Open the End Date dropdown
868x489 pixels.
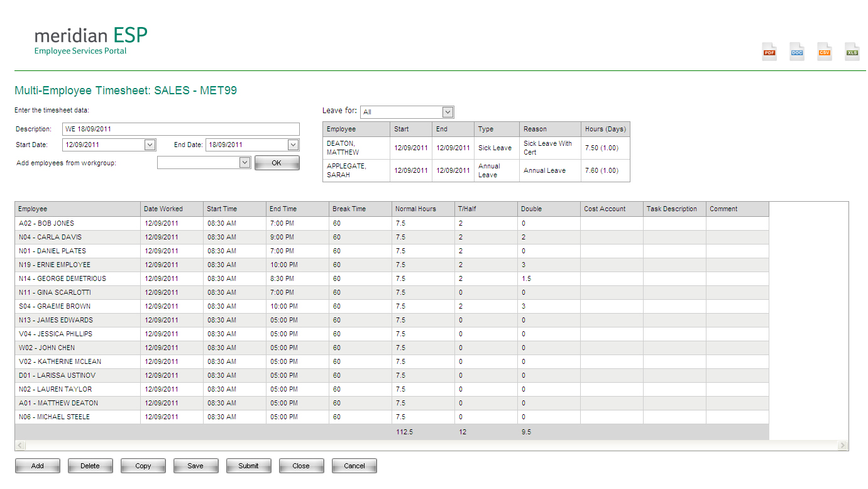point(293,145)
